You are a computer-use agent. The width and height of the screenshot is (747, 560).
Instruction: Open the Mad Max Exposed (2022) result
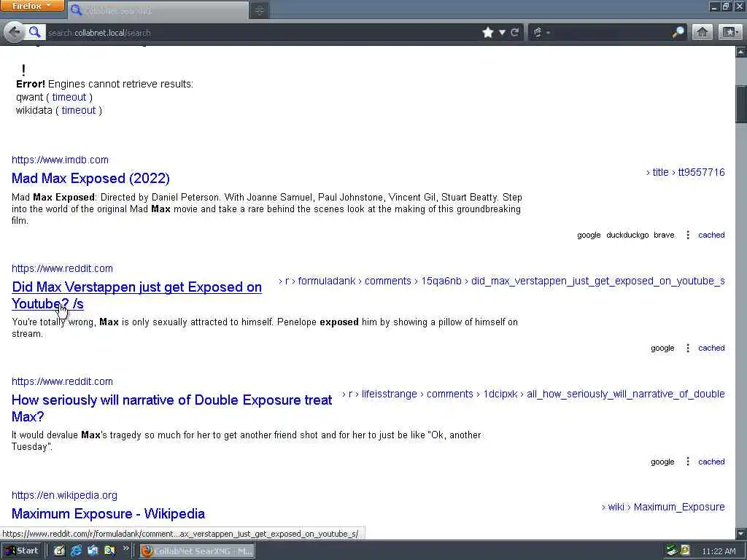pos(90,178)
